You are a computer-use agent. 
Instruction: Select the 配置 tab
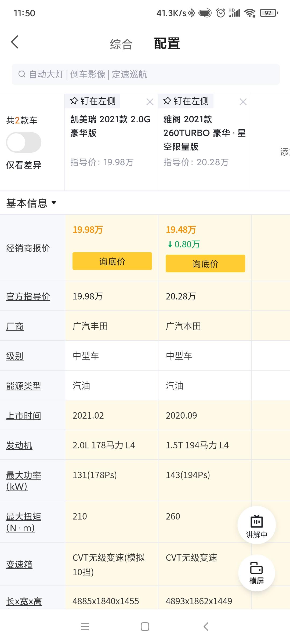pos(167,43)
